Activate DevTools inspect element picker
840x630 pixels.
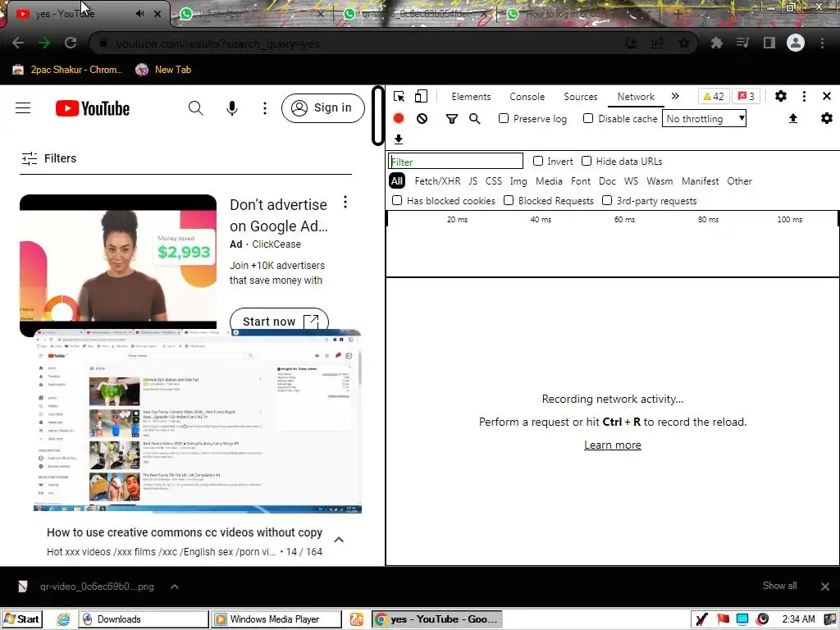tap(399, 97)
